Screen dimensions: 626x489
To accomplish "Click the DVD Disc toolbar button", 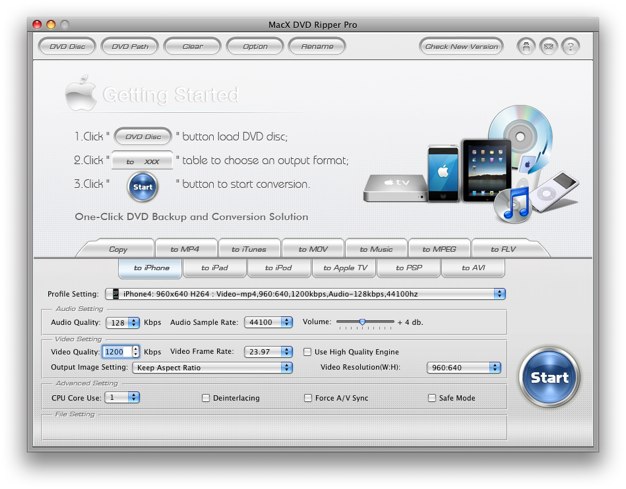I will pos(67,46).
